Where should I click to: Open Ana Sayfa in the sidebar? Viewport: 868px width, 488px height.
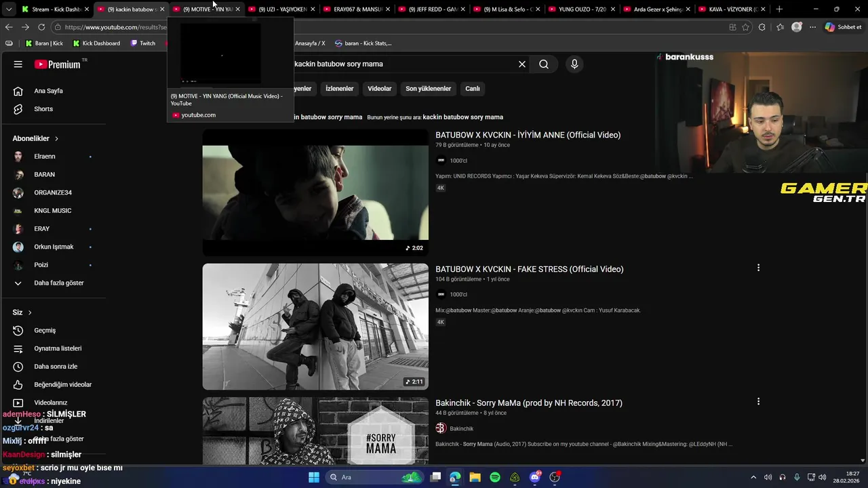point(53,91)
